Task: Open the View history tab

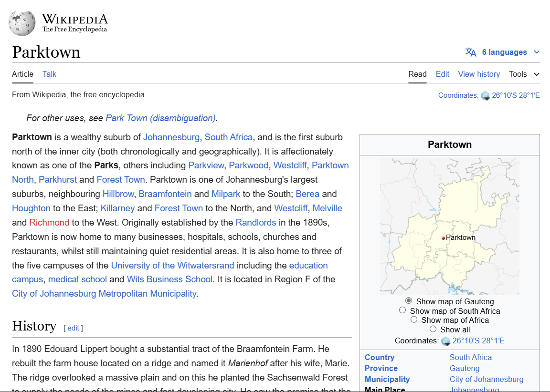Action: click(479, 74)
